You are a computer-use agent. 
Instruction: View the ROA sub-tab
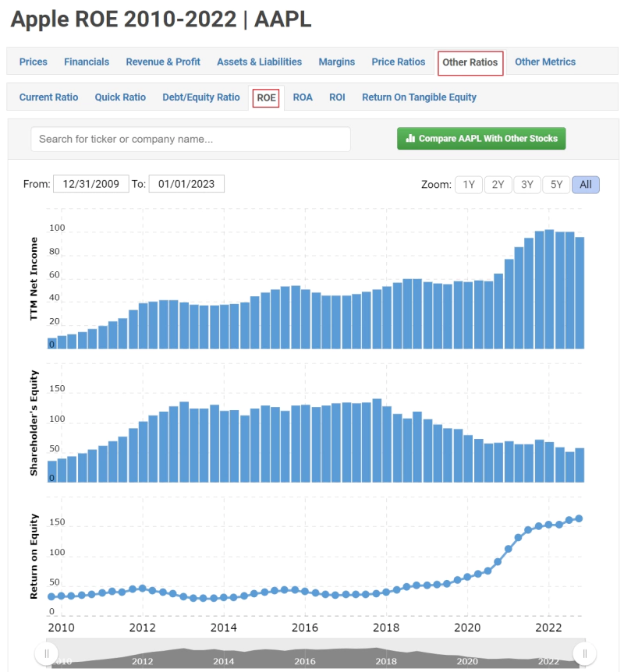click(x=303, y=97)
